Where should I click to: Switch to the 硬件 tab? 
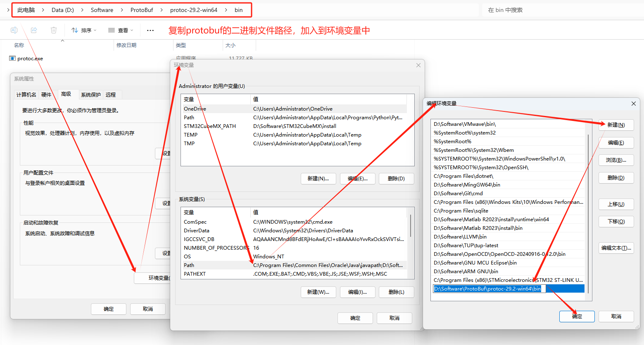[x=46, y=95]
